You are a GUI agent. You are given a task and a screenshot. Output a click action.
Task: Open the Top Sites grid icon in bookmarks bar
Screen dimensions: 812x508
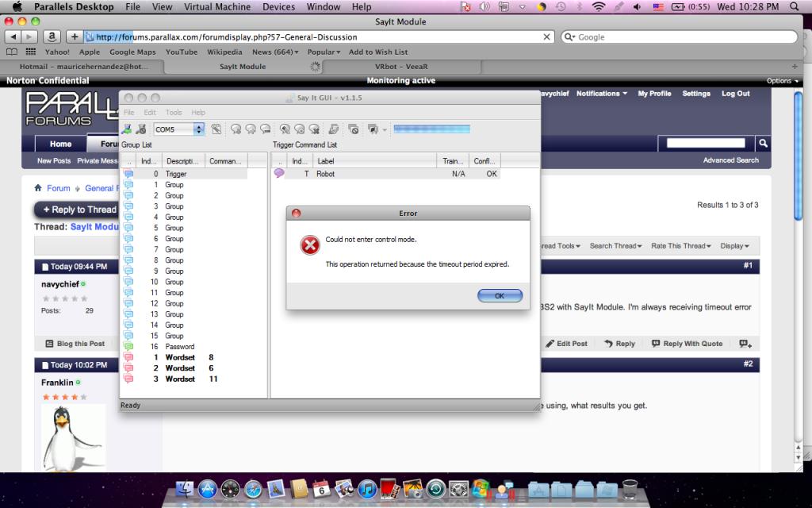[31, 52]
